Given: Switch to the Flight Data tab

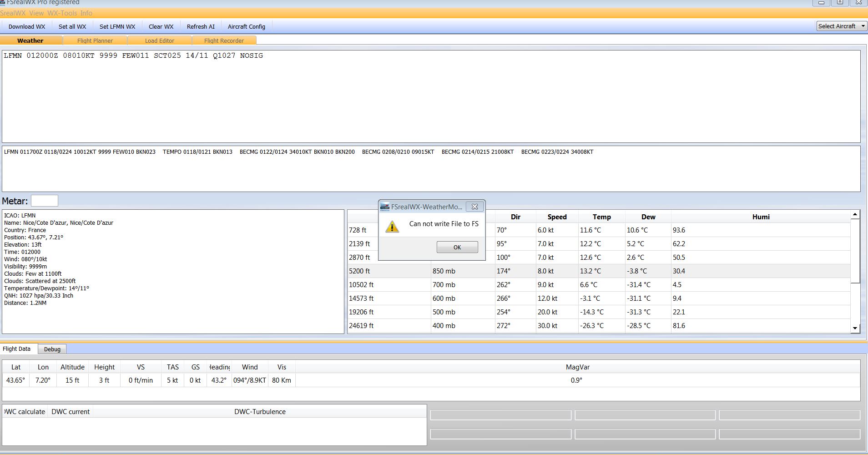Looking at the screenshot, I should (17, 349).
